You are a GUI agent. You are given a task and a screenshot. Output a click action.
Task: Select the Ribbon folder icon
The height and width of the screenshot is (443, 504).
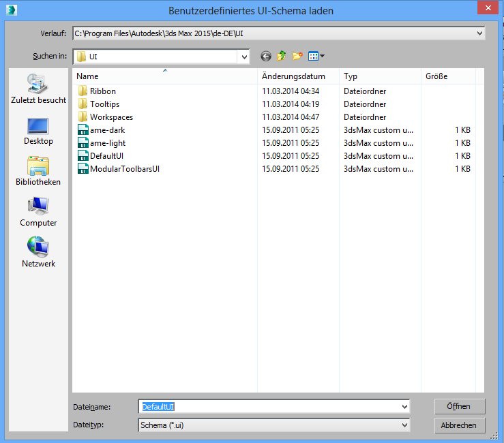83,91
